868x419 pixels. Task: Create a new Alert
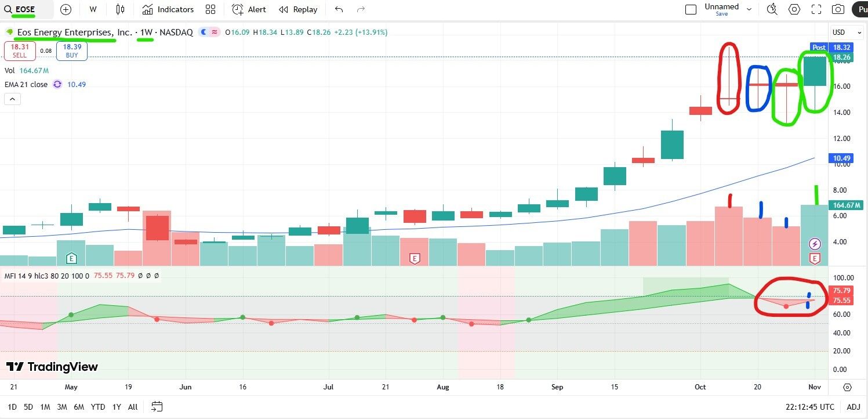tap(249, 9)
